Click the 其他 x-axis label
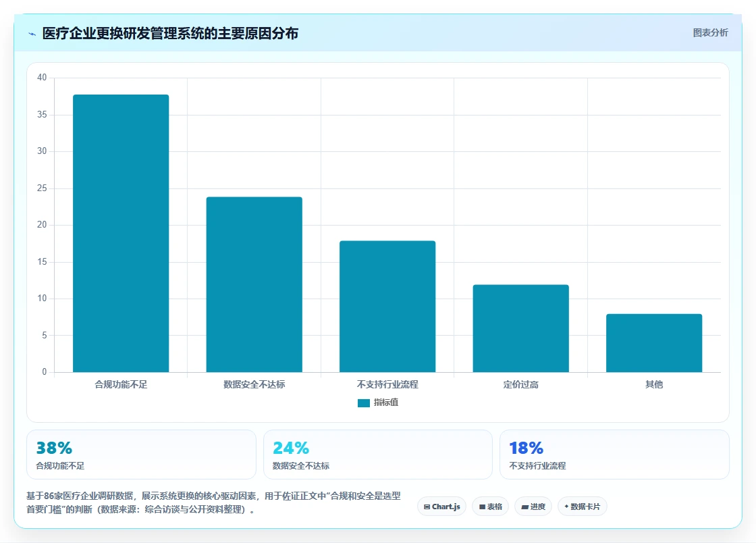 point(654,384)
